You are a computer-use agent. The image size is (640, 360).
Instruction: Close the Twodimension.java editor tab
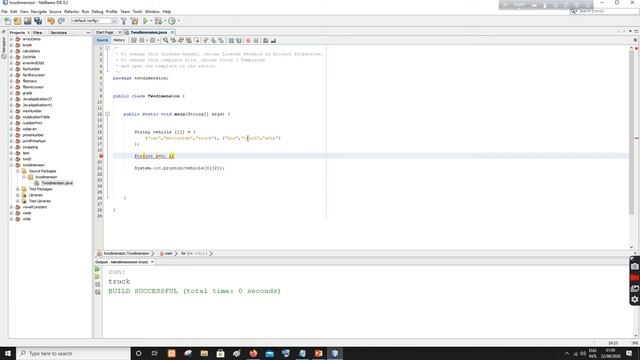(172, 32)
